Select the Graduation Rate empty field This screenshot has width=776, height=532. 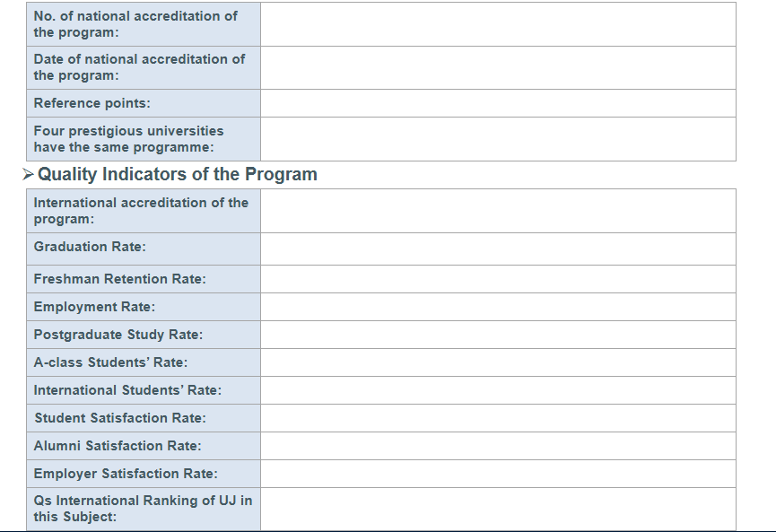point(498,249)
